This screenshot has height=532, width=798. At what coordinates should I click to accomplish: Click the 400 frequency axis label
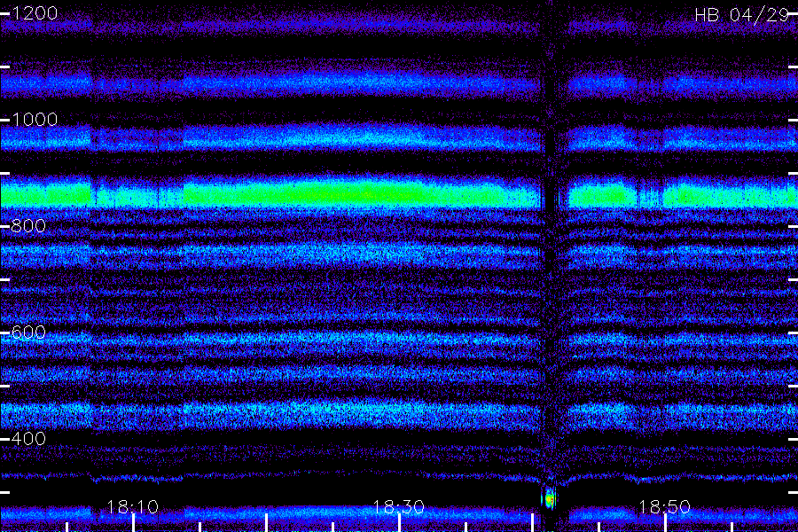[x=28, y=438]
